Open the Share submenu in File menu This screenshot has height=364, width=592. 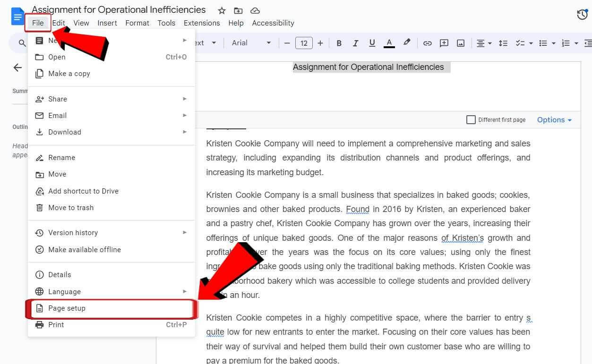57,99
